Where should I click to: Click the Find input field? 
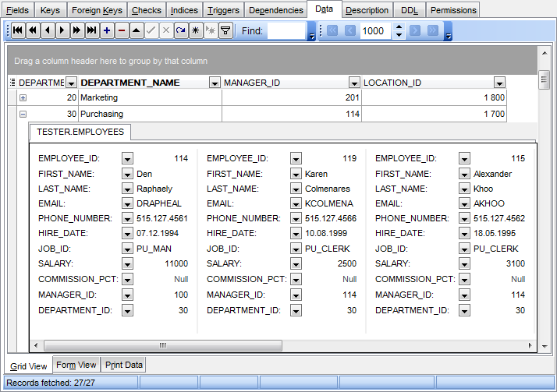pos(286,30)
